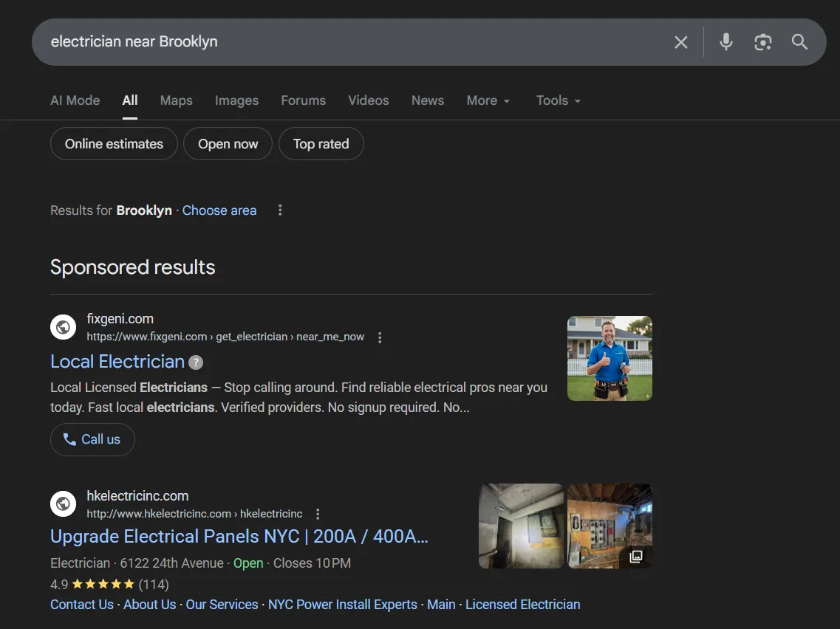
Task: Open the Licensed Electrician sitelink
Action: click(522, 605)
